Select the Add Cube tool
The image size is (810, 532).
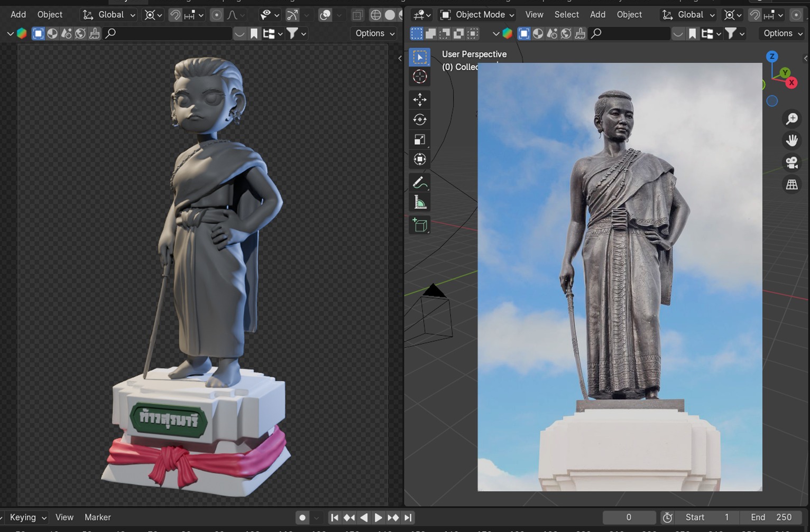click(420, 226)
